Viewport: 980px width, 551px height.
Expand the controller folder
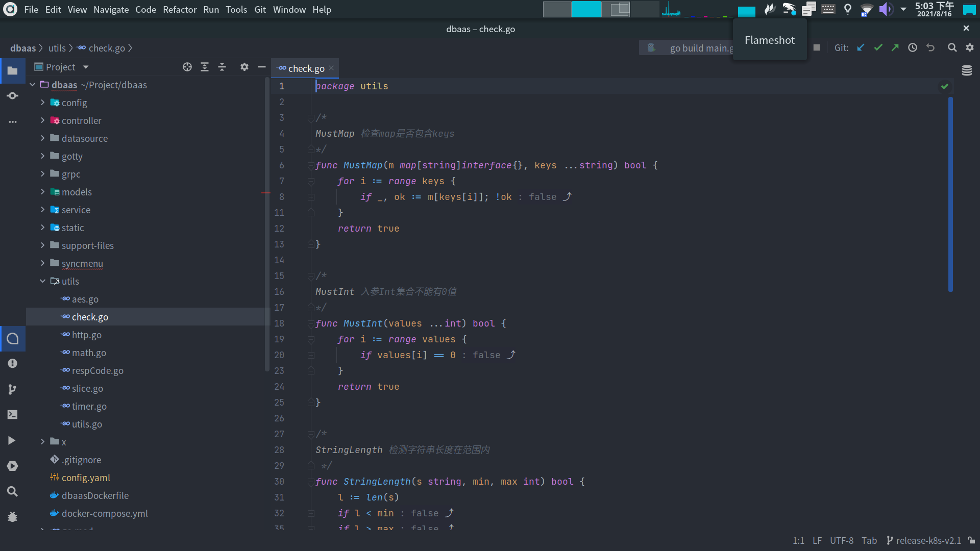coord(43,120)
